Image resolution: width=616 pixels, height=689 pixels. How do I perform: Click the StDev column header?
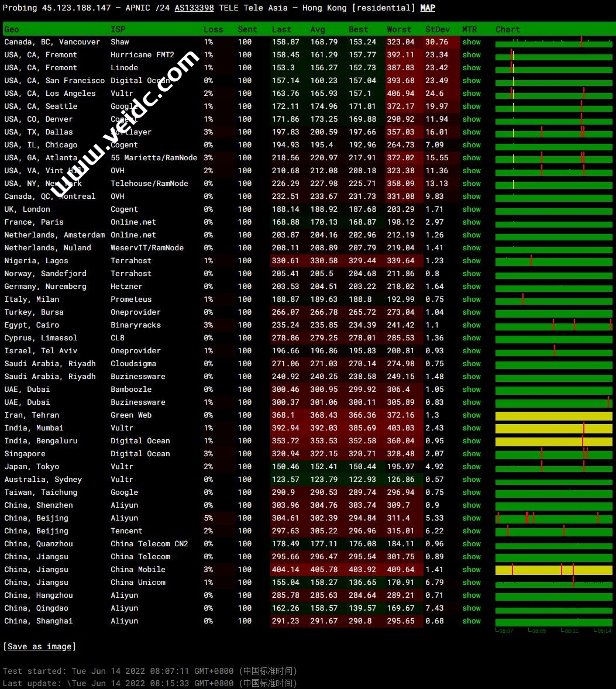point(437,29)
